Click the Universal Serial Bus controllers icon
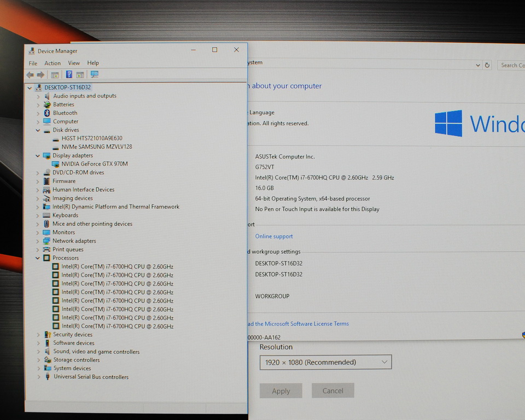 coord(48,376)
